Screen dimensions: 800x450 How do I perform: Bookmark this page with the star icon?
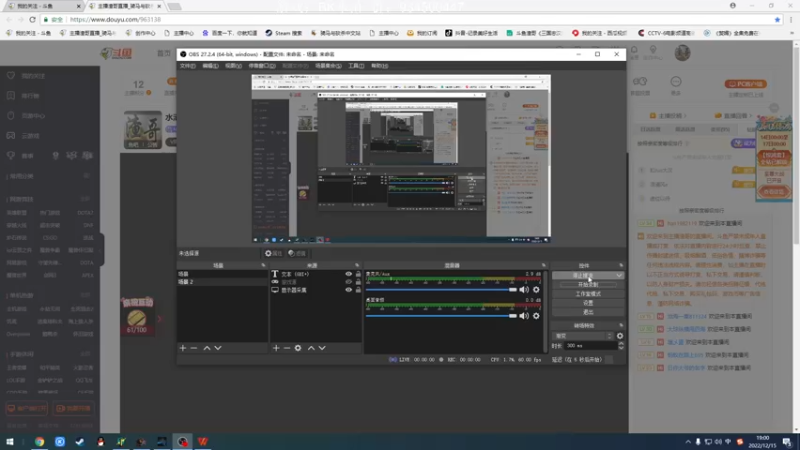click(777, 19)
